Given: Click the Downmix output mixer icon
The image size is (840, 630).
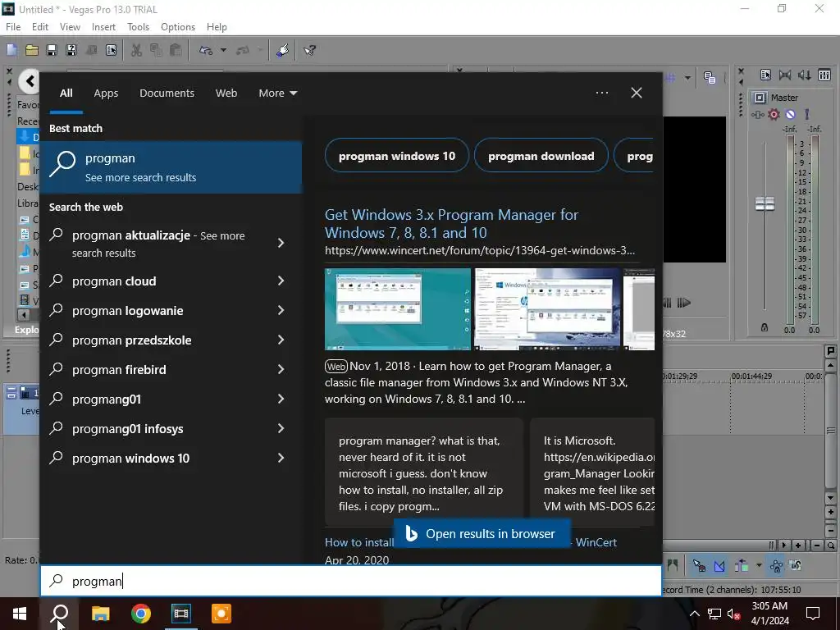Looking at the screenshot, I should [x=785, y=75].
